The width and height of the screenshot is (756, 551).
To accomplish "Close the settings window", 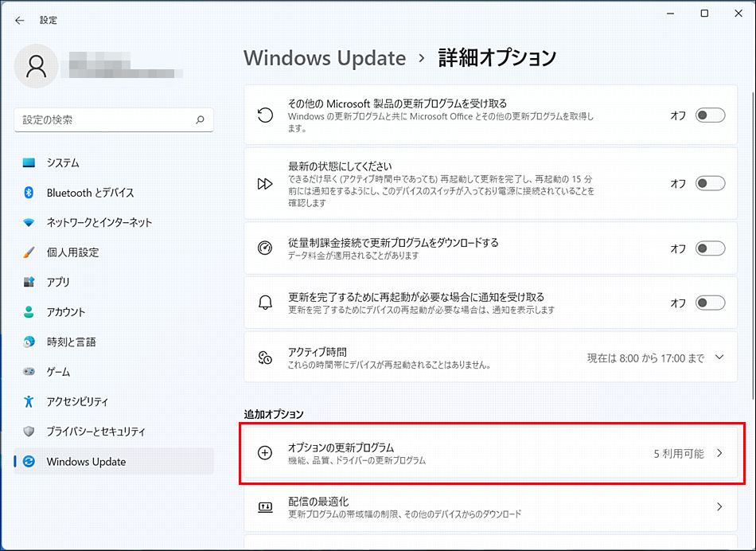I will (x=738, y=14).
